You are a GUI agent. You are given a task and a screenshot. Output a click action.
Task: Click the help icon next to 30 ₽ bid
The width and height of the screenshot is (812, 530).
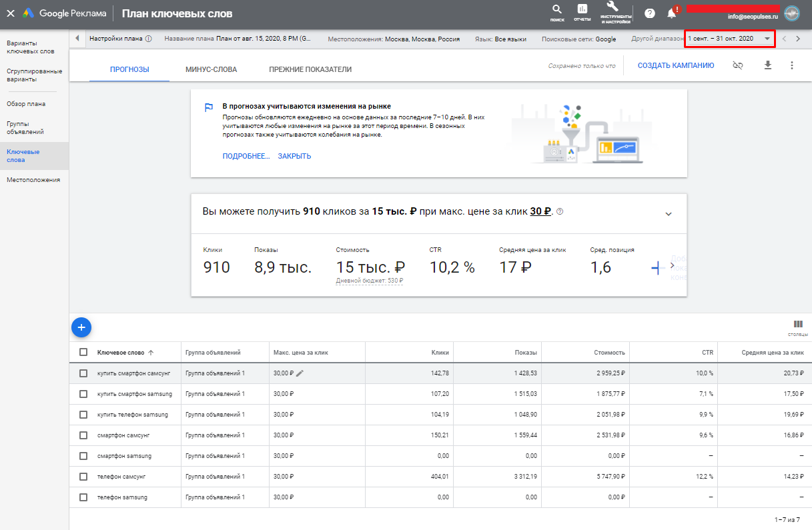point(560,211)
